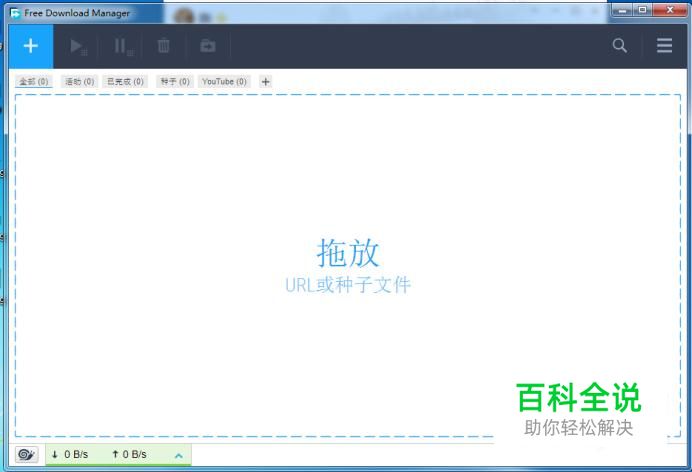Start all downloads with play icon
Viewport: 692px width, 472px height.
(78, 46)
